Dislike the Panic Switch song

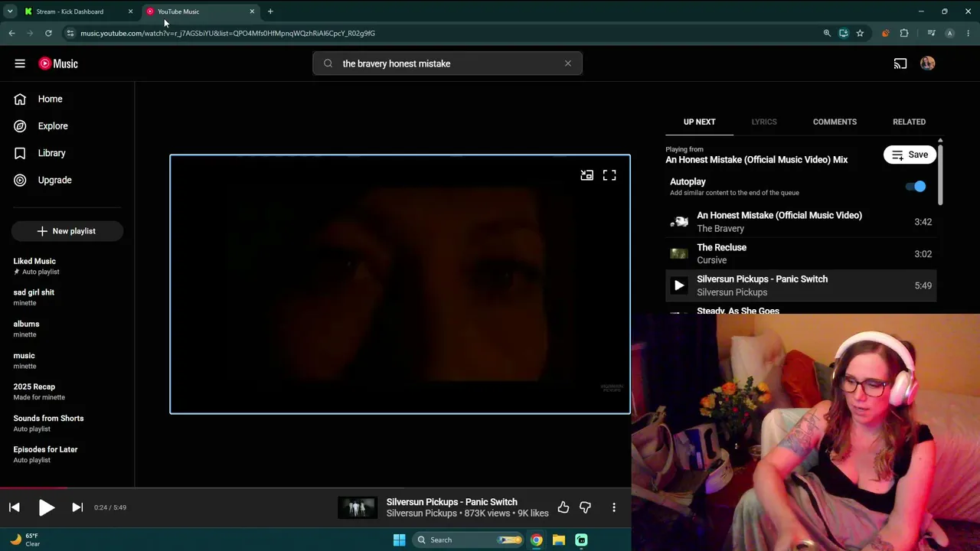pos(586,507)
